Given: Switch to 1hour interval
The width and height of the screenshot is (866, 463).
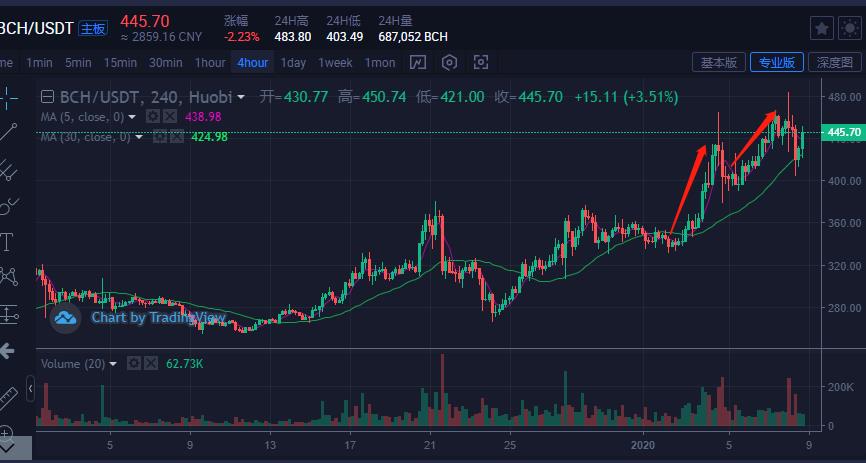Looking at the screenshot, I should click(x=210, y=63).
